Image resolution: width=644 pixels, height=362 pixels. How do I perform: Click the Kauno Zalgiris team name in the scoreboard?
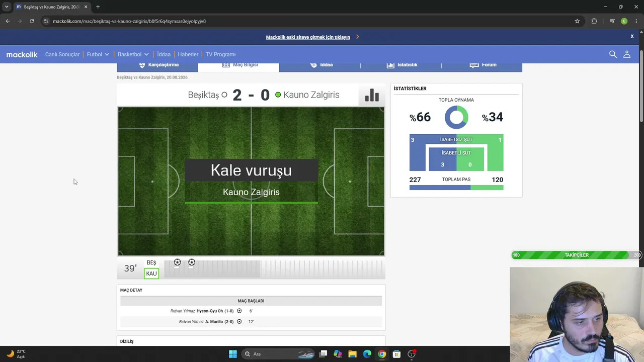(311, 95)
